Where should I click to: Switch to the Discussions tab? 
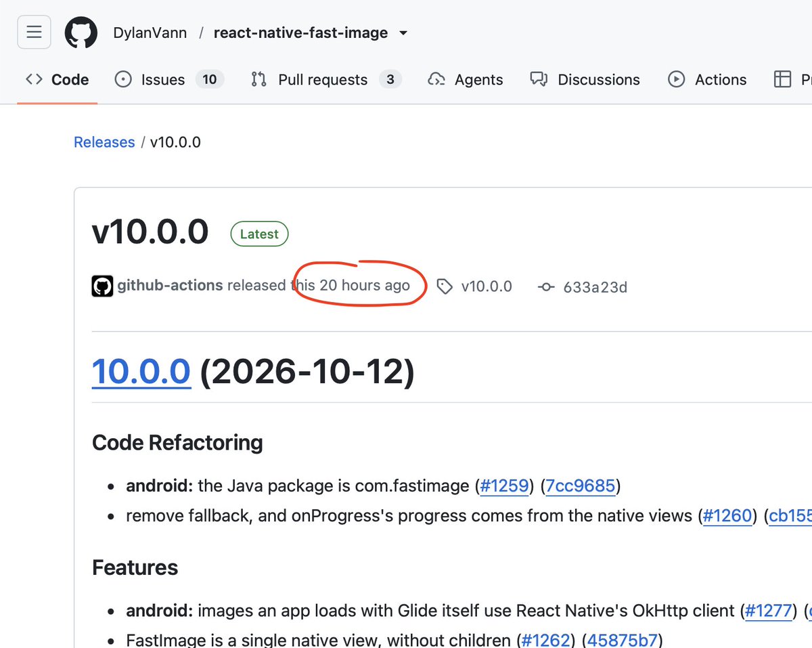click(585, 80)
